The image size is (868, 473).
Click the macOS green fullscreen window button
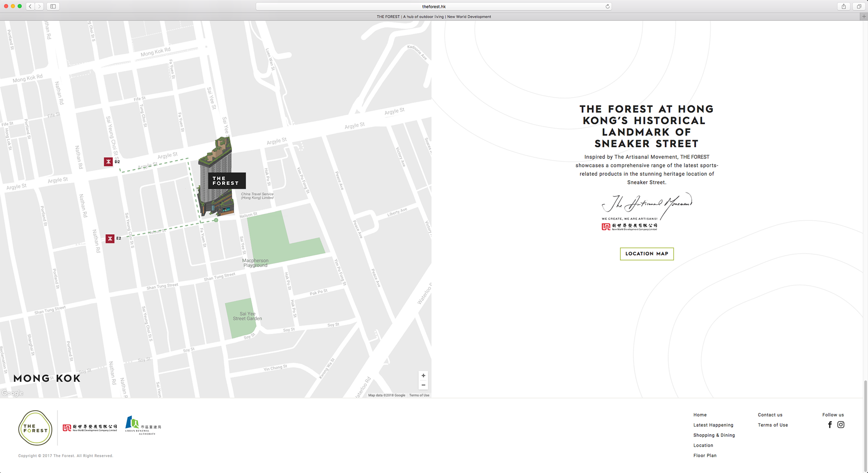coord(19,6)
